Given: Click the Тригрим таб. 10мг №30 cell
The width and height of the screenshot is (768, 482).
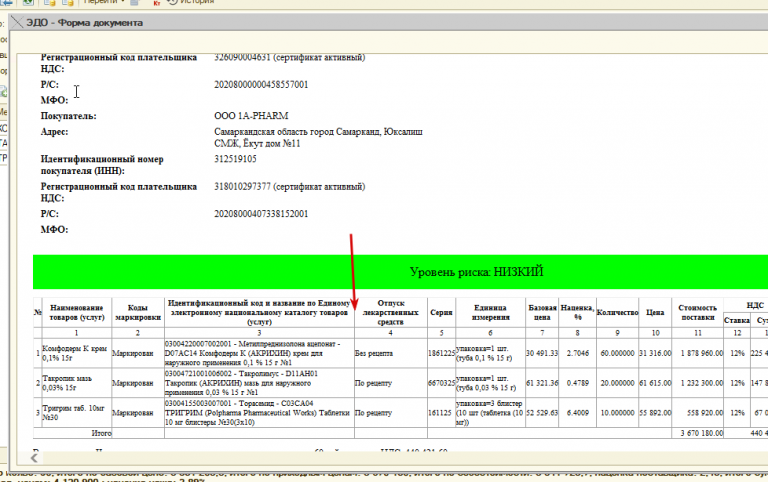Looking at the screenshot, I should click(x=77, y=413).
